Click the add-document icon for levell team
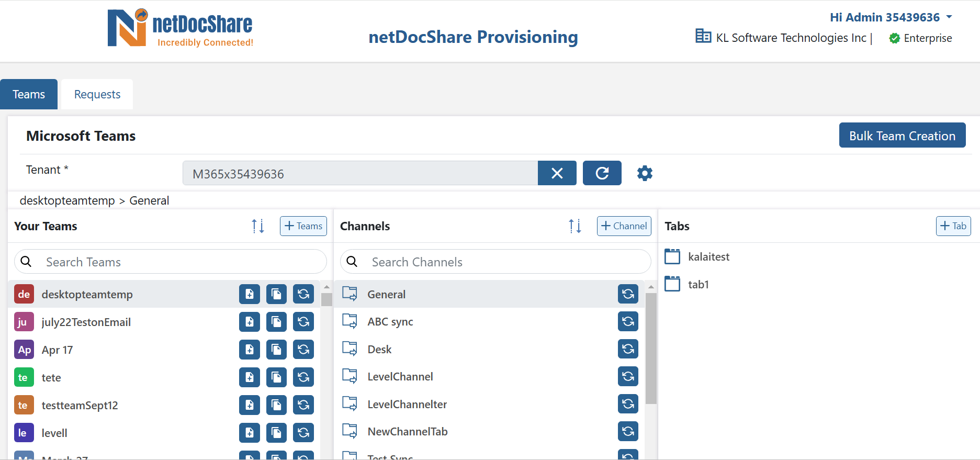 (x=250, y=433)
